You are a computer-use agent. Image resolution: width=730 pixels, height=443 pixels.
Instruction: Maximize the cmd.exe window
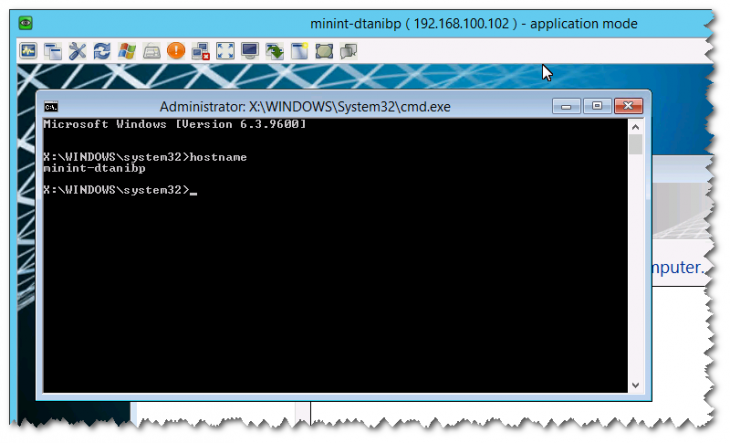tap(597, 106)
